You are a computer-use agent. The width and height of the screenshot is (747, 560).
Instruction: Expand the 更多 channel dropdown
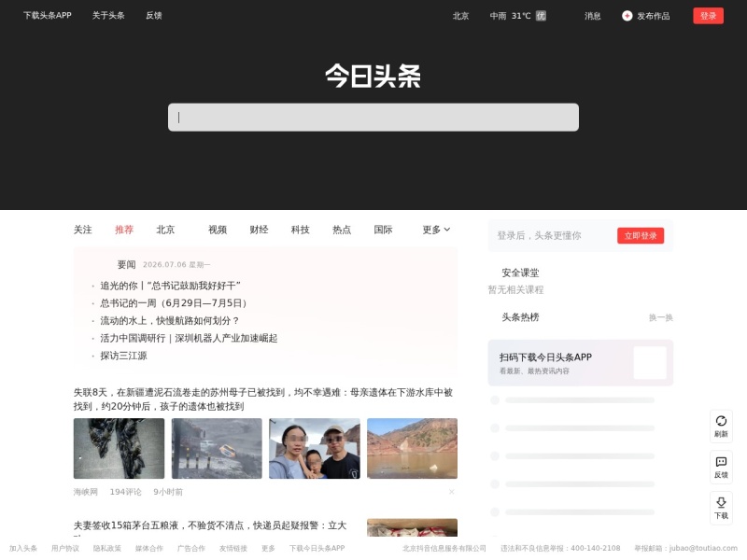[436, 230]
